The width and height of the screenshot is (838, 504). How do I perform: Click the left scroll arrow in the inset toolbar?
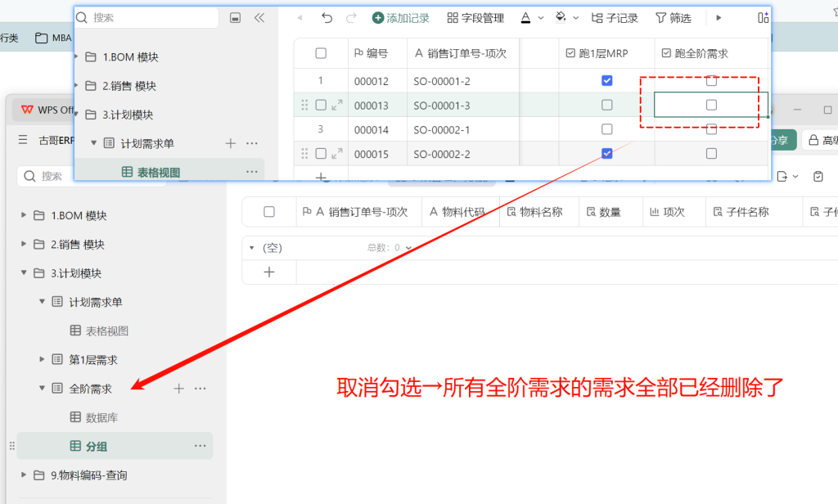click(300, 18)
